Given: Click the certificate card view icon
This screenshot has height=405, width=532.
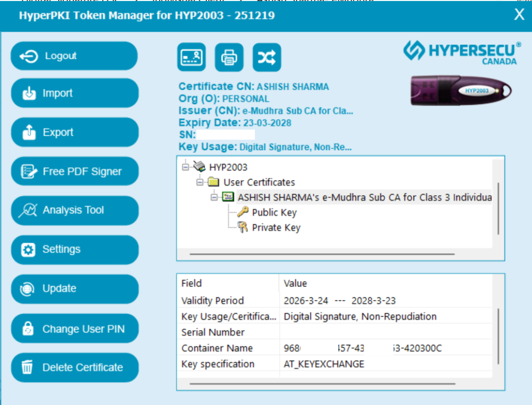Looking at the screenshot, I should coord(192,57).
